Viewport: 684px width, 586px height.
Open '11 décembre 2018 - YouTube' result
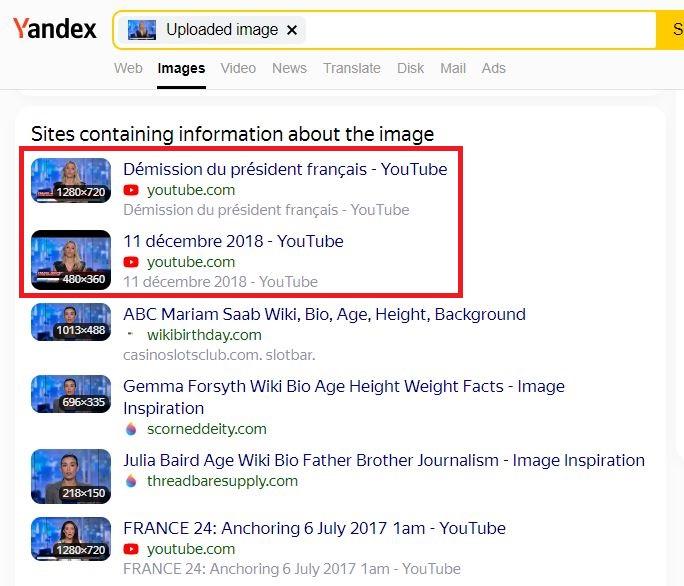(233, 241)
